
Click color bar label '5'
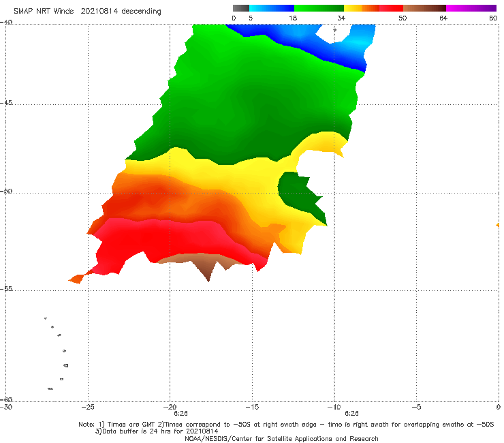(251, 18)
